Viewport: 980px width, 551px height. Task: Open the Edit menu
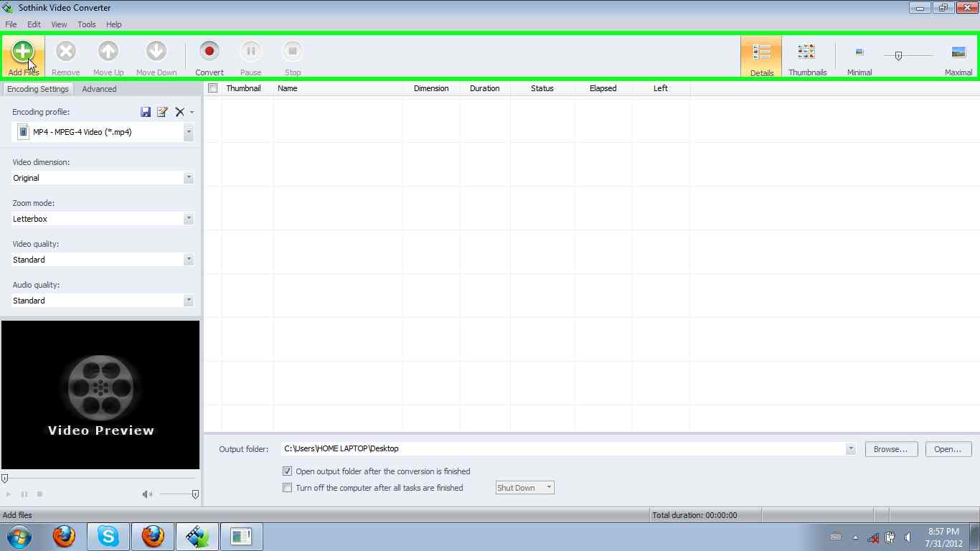[x=34, y=24]
